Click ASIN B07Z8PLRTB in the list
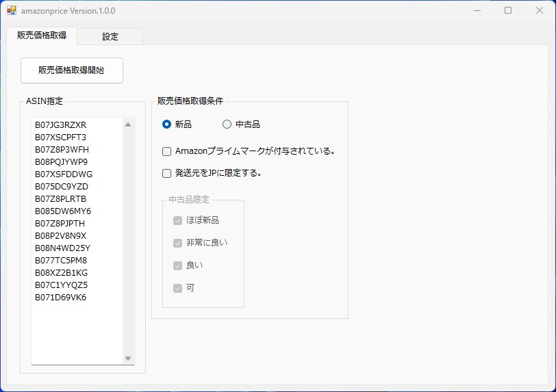 pos(61,199)
